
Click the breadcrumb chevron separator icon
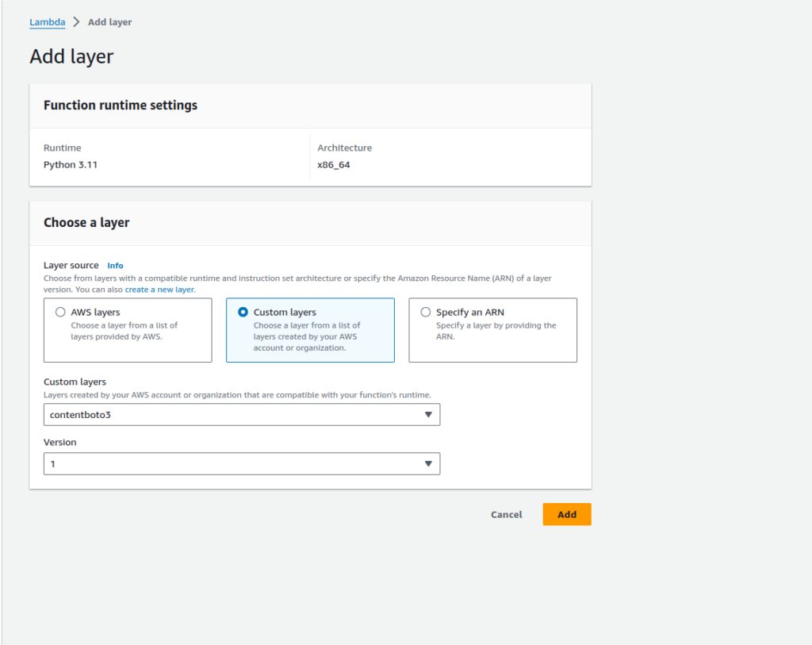pos(77,21)
